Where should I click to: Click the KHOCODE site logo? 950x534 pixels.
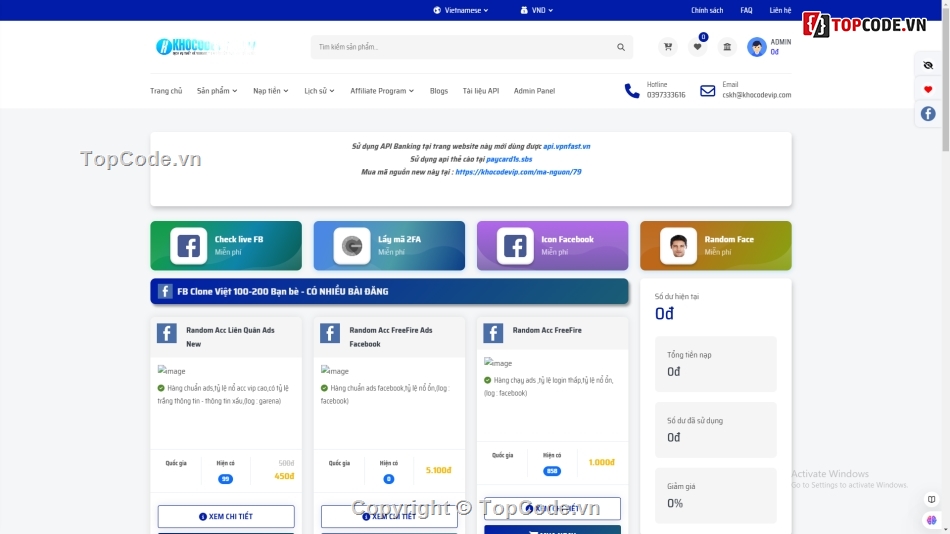[206, 47]
